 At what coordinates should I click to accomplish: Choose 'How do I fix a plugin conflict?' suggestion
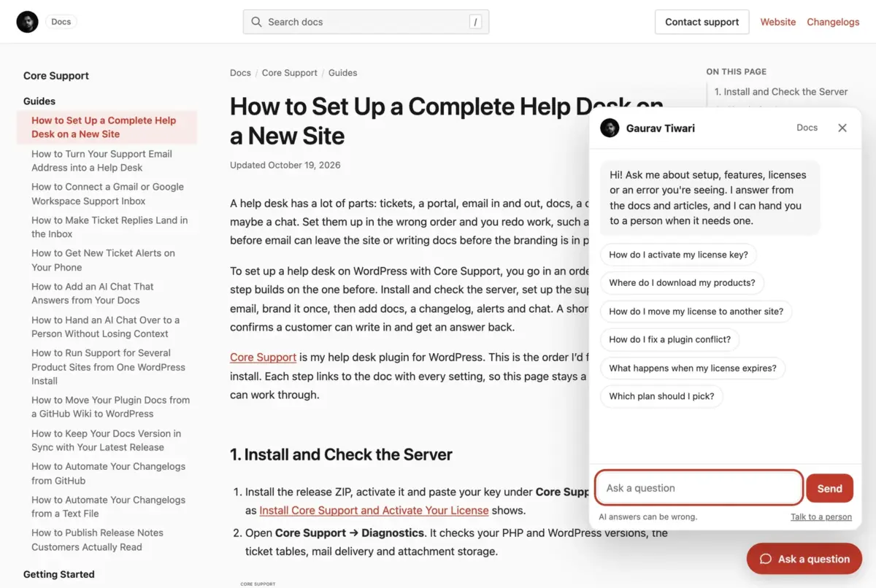click(669, 339)
